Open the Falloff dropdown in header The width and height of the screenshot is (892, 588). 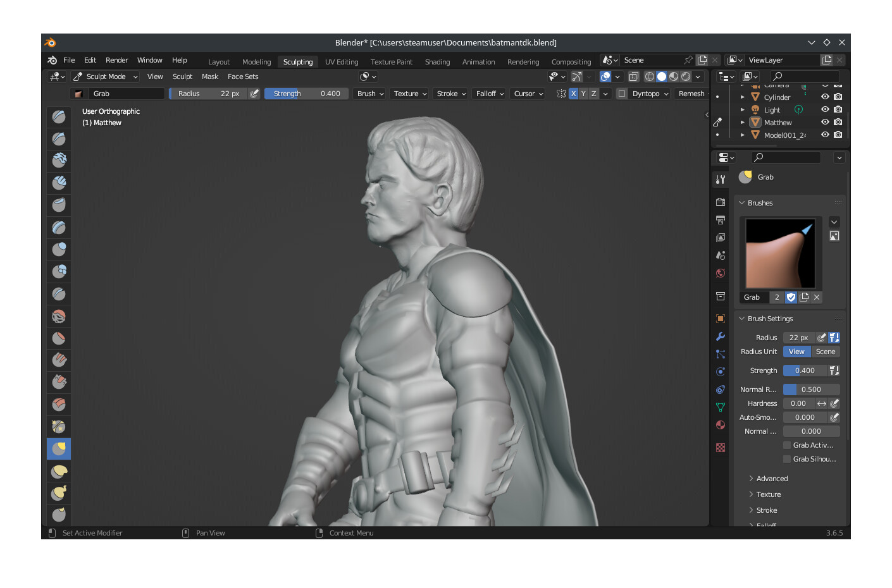tap(490, 94)
